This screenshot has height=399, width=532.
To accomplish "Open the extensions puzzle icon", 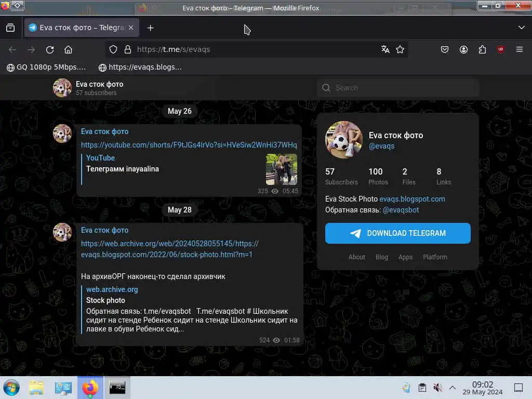I will tap(482, 49).
